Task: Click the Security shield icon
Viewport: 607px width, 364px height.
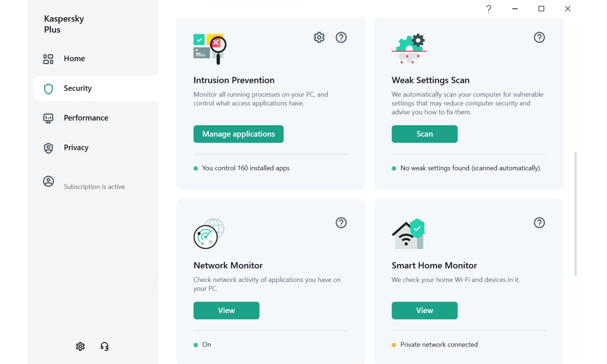Action: 48,88
